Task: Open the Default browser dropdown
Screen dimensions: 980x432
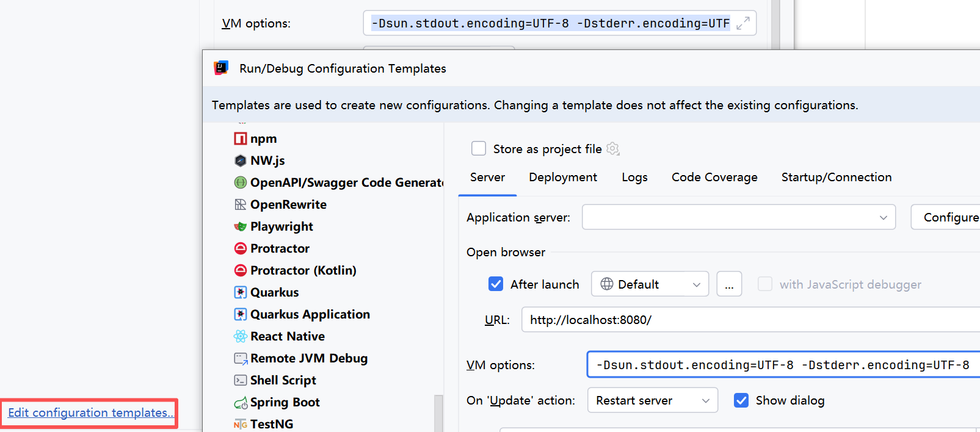Action: 650,284
